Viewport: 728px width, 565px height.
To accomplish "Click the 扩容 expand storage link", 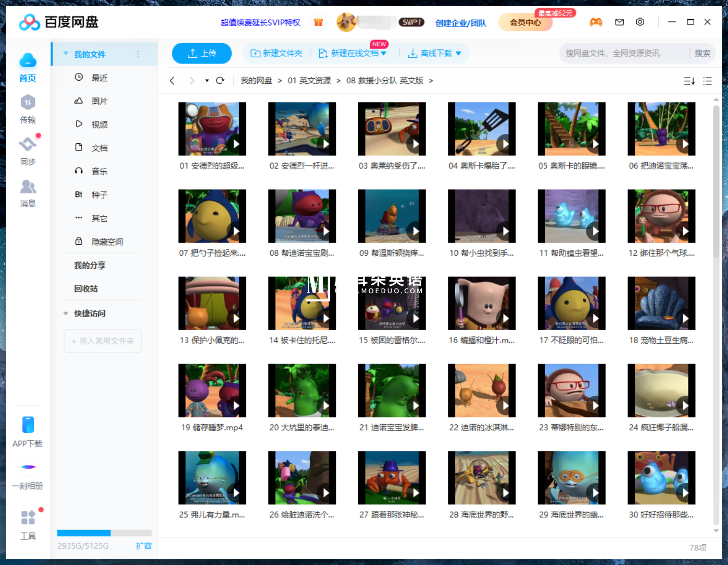I will (x=144, y=546).
